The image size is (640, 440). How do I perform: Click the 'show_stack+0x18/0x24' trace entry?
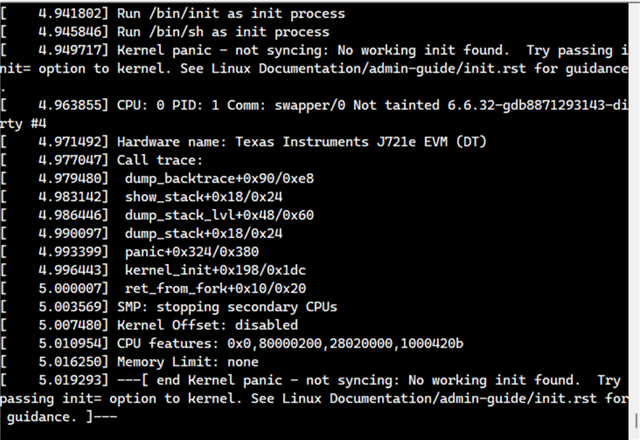pos(204,197)
